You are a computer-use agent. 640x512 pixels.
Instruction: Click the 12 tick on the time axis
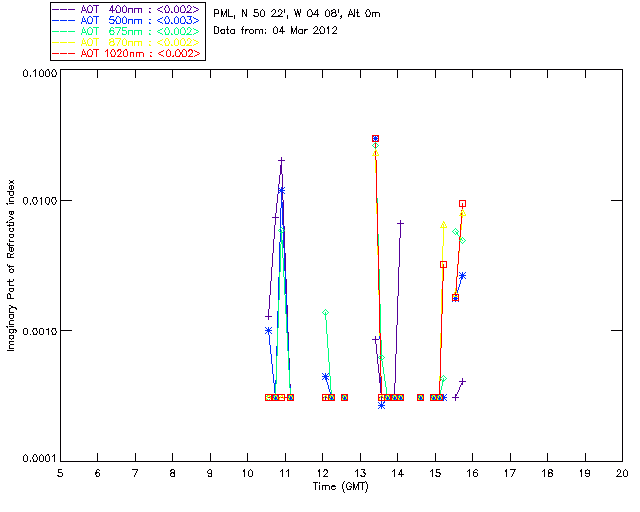tap(323, 474)
